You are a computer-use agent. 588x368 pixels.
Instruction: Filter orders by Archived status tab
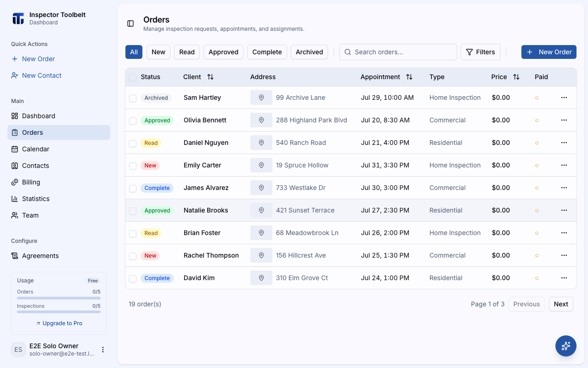pyautogui.click(x=309, y=52)
